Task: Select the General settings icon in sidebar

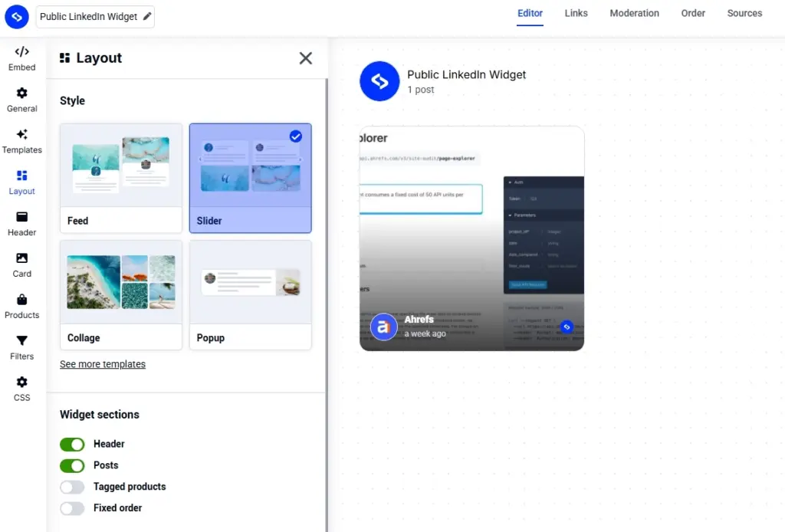Action: (x=21, y=99)
